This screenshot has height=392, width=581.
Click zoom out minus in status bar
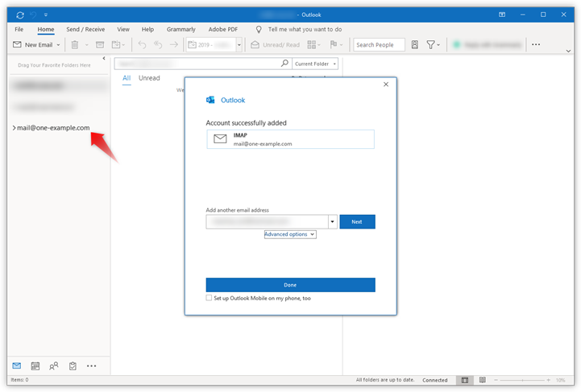click(x=496, y=380)
